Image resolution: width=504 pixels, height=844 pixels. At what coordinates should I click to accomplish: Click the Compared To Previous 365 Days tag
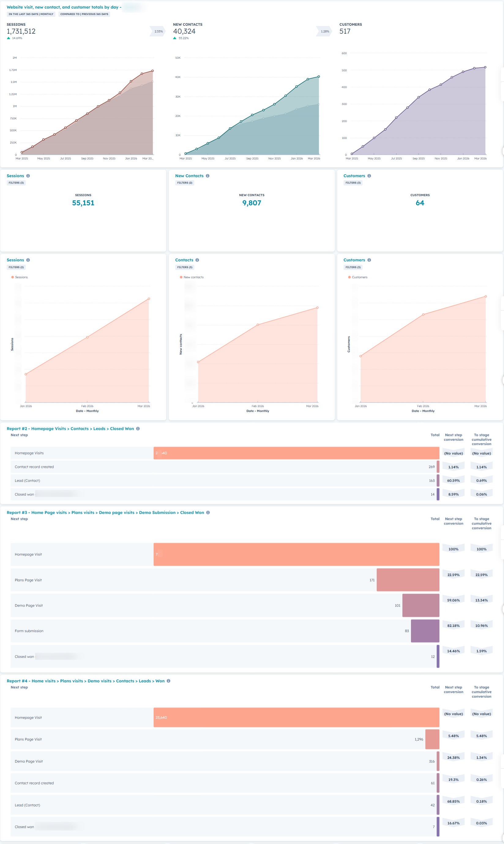(x=84, y=14)
